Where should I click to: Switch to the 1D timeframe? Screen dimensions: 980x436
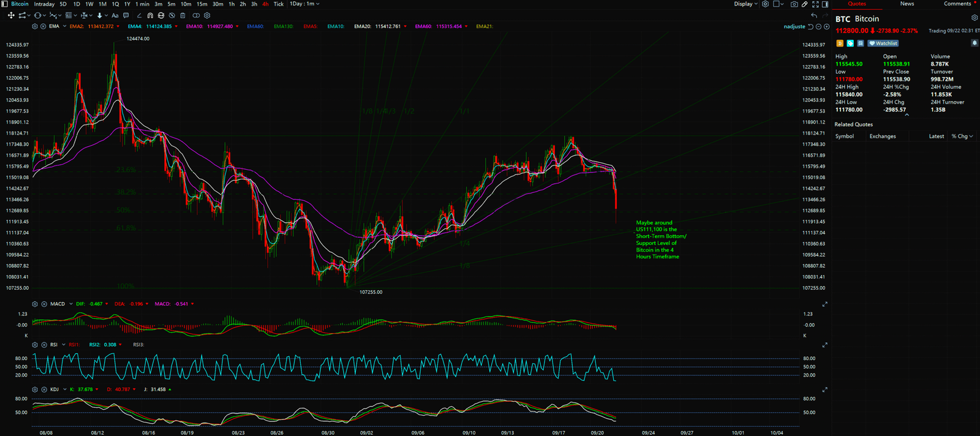click(77, 4)
